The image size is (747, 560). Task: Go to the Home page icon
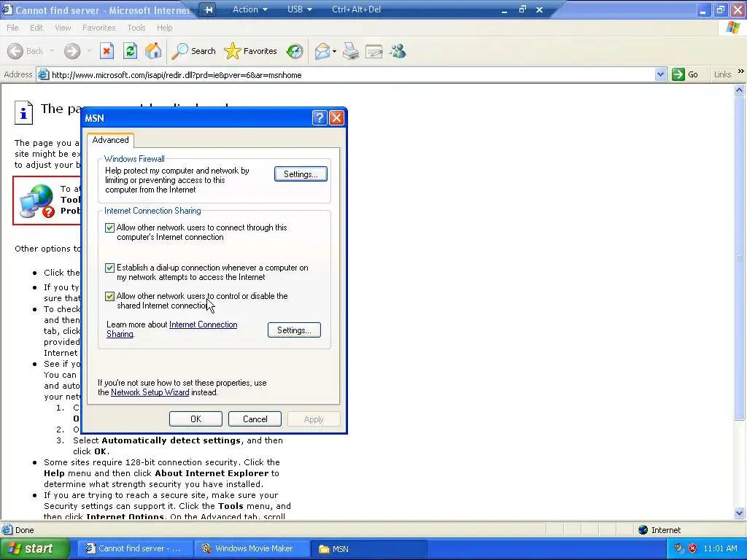pyautogui.click(x=153, y=51)
